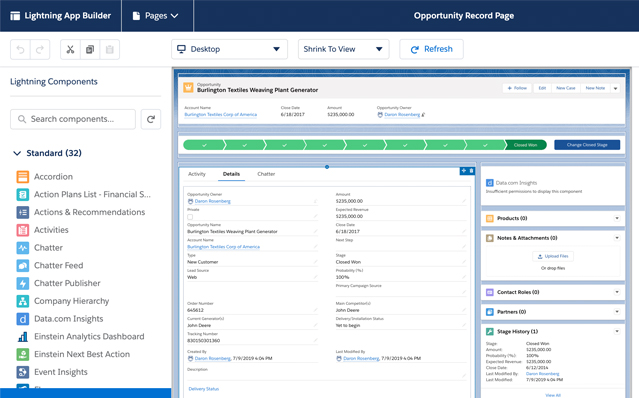
Task: Expand the Partners (0) dropdown arrow
Action: pos(617,312)
